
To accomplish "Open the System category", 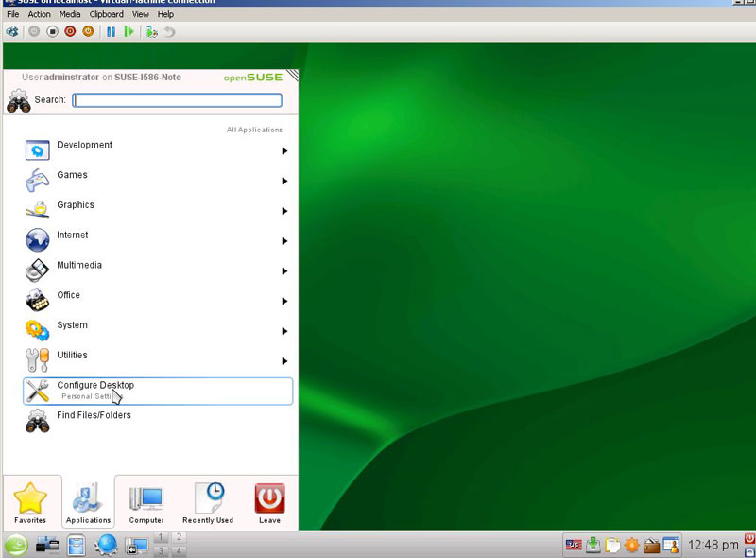I will (158, 331).
